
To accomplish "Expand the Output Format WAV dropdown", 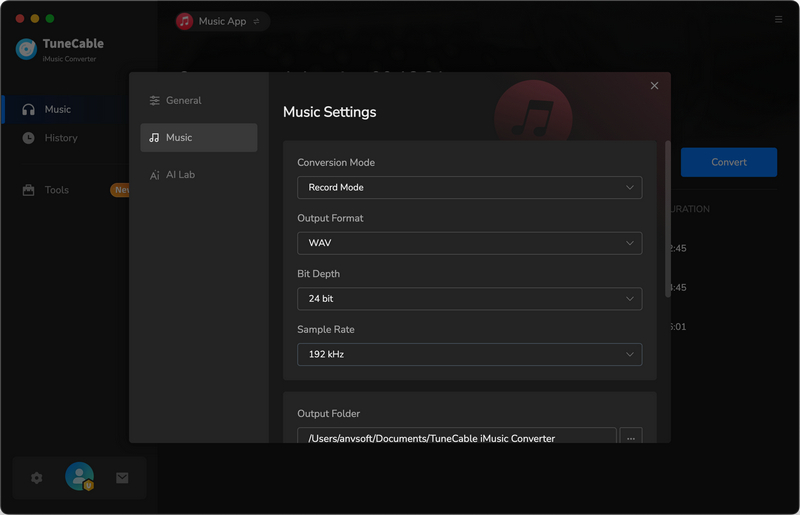I will 469,243.
